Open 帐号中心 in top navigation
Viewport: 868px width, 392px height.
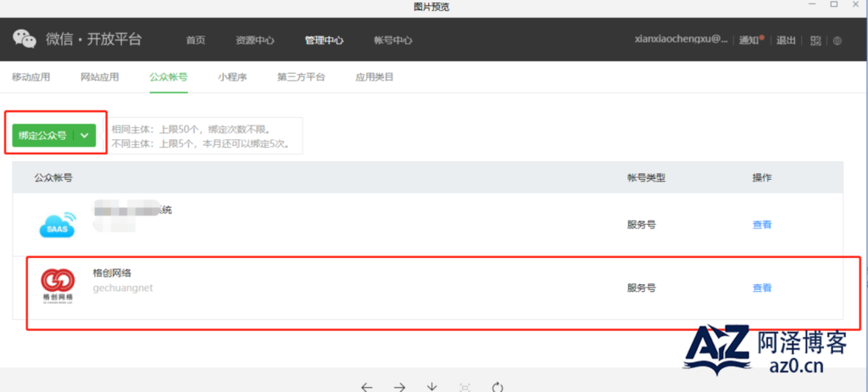[393, 41]
